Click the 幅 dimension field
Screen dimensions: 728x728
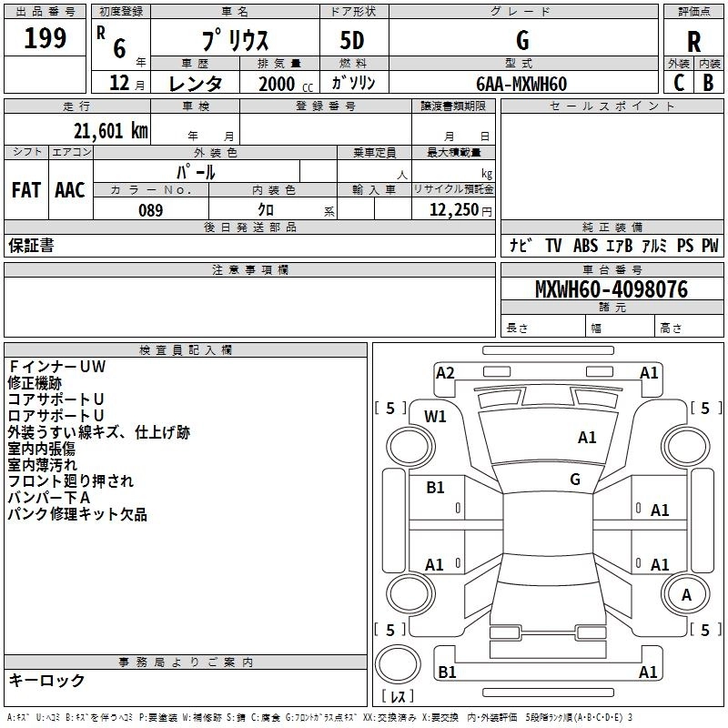(x=621, y=328)
